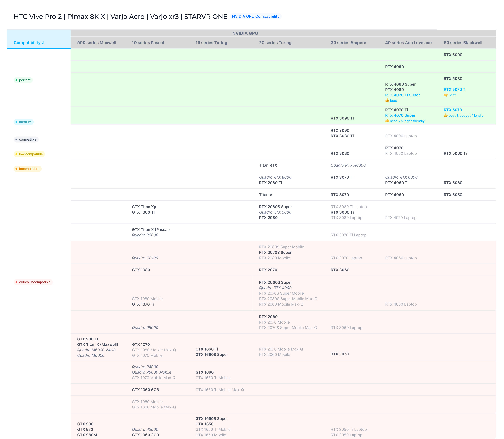Click the RTX 5050 entry

(x=453, y=195)
